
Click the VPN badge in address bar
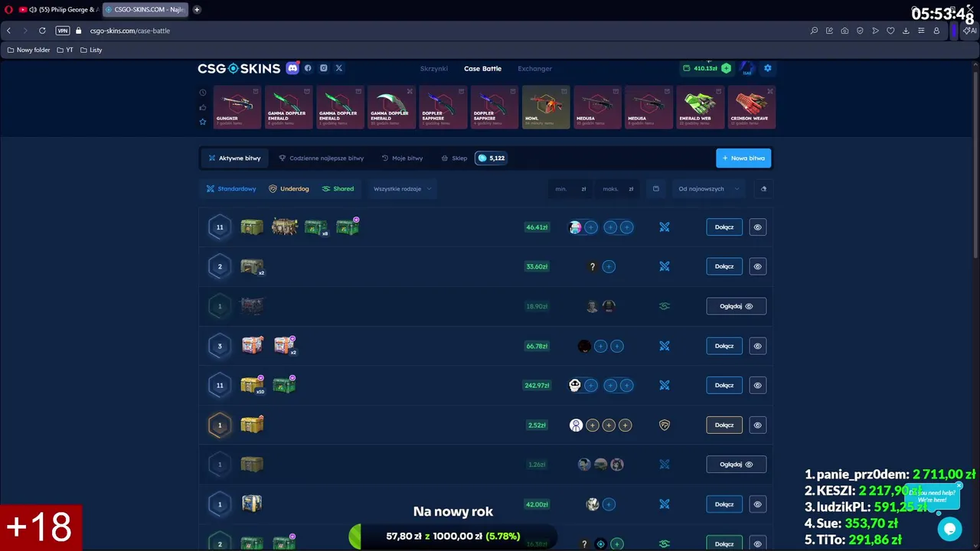pos(63,31)
